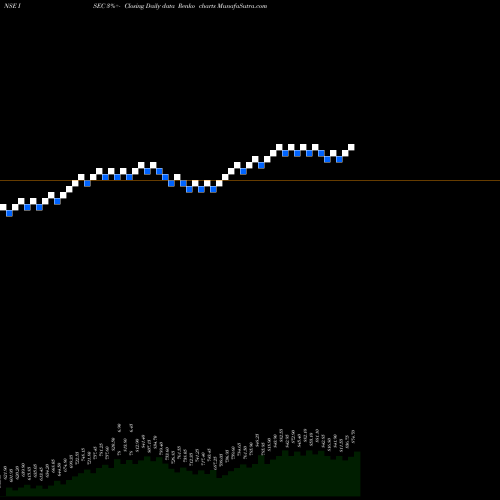Select the first blue Renko brick at the chart start

pyautogui.click(x=9, y=213)
